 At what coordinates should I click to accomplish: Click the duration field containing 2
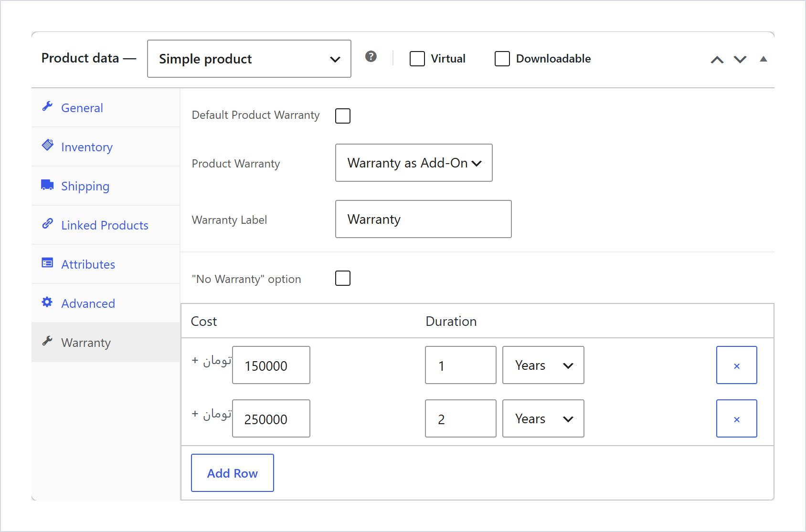(461, 418)
